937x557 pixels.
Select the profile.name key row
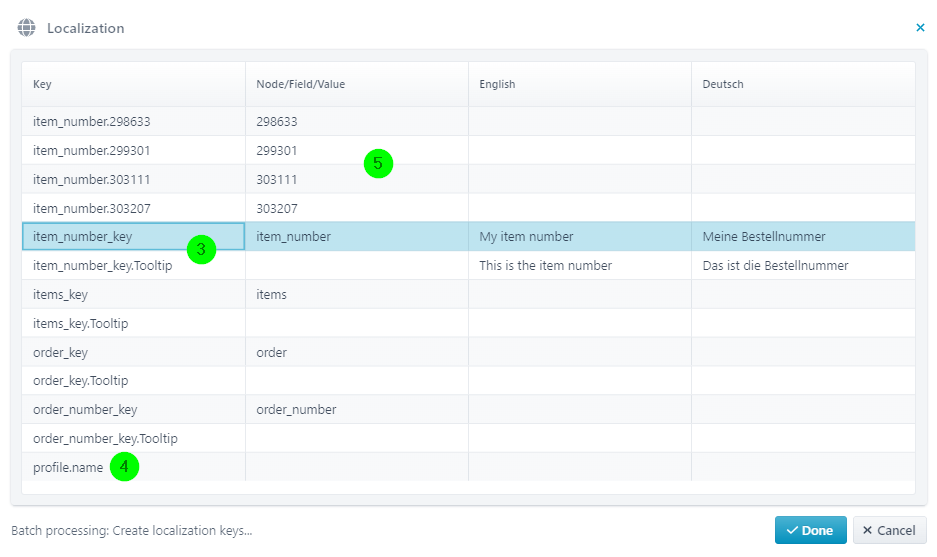[68, 468]
